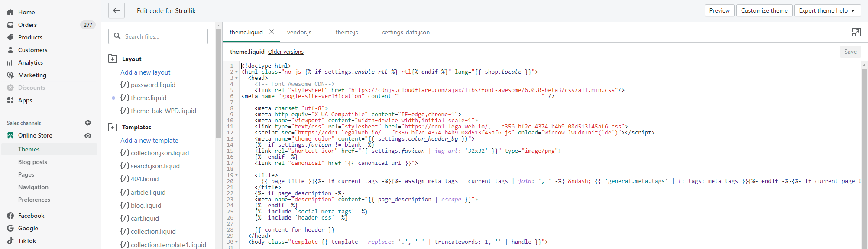This screenshot has height=249, width=868.
Task: Switch to the vendor.js tab
Action: 299,32
